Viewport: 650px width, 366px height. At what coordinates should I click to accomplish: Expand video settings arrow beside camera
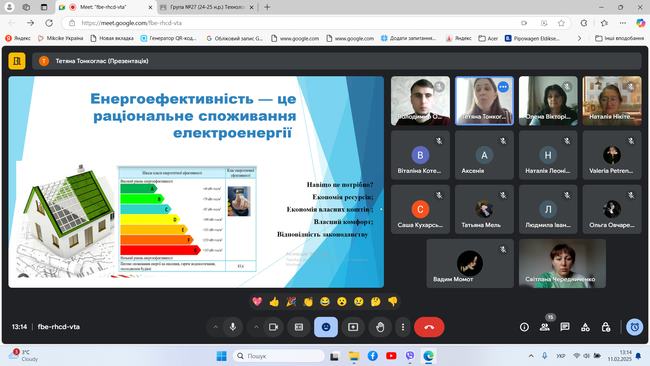[x=256, y=327]
